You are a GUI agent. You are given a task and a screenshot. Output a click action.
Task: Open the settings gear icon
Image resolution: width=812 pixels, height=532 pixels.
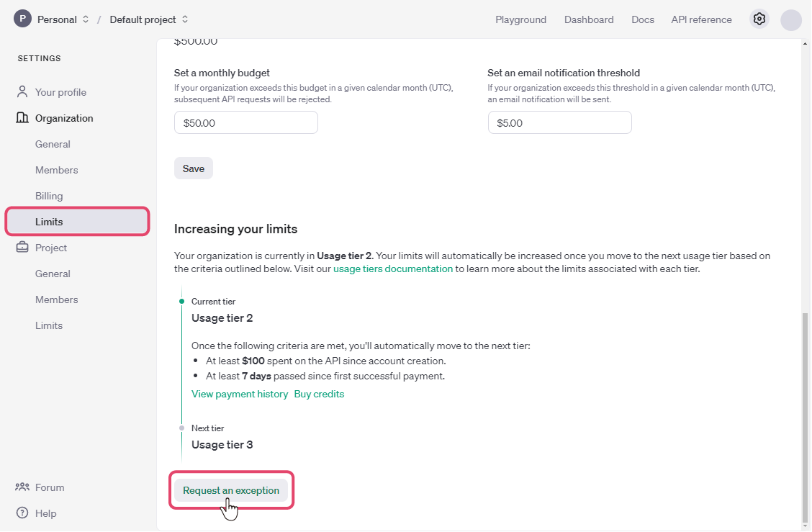[x=759, y=19]
